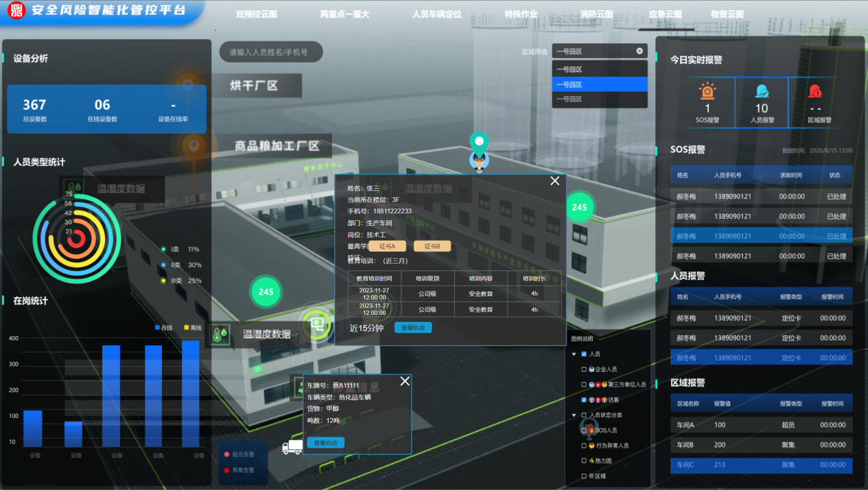868x490 pixels.
Task: Collapse the 人员 legend tree group
Action: pos(574,354)
